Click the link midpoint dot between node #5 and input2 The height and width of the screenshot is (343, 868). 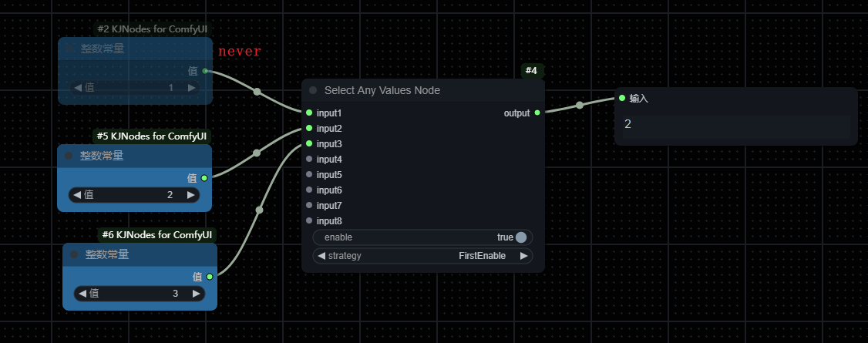(257, 153)
